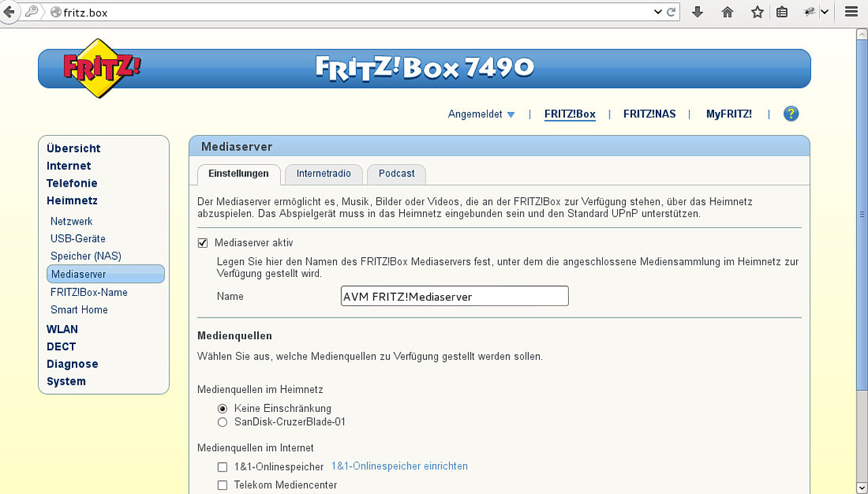Open the Heimnetz menu section
Image resolution: width=868 pixels, height=494 pixels.
pos(72,201)
